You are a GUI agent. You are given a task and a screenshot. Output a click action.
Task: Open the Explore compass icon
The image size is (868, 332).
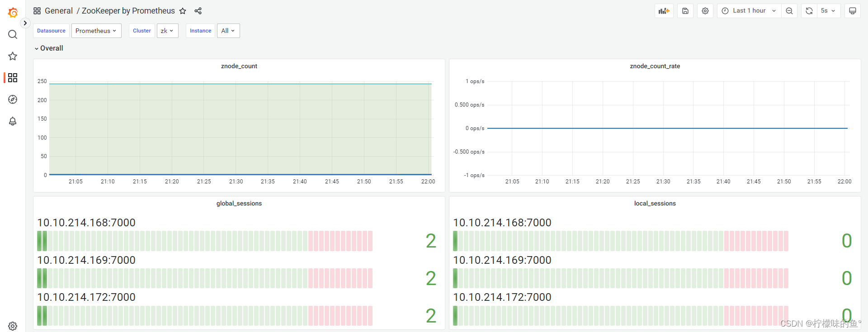13,99
